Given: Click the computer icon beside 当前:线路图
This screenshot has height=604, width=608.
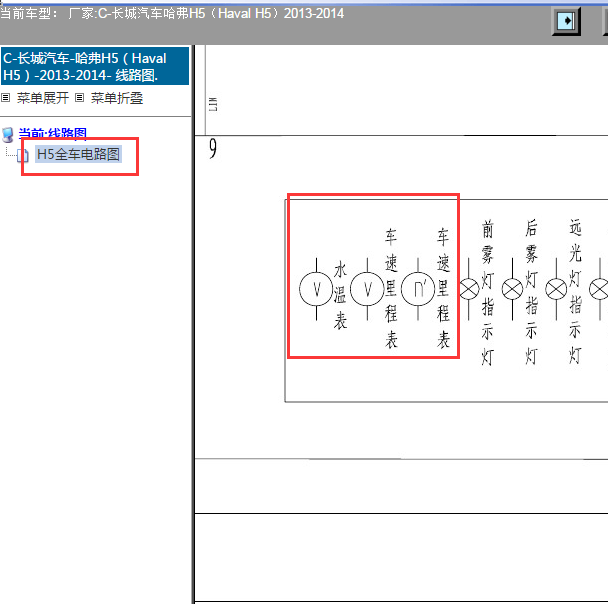Looking at the screenshot, I should (8, 135).
